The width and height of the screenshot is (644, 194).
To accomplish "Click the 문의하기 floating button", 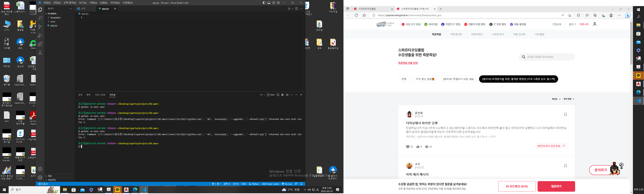I will [601, 170].
